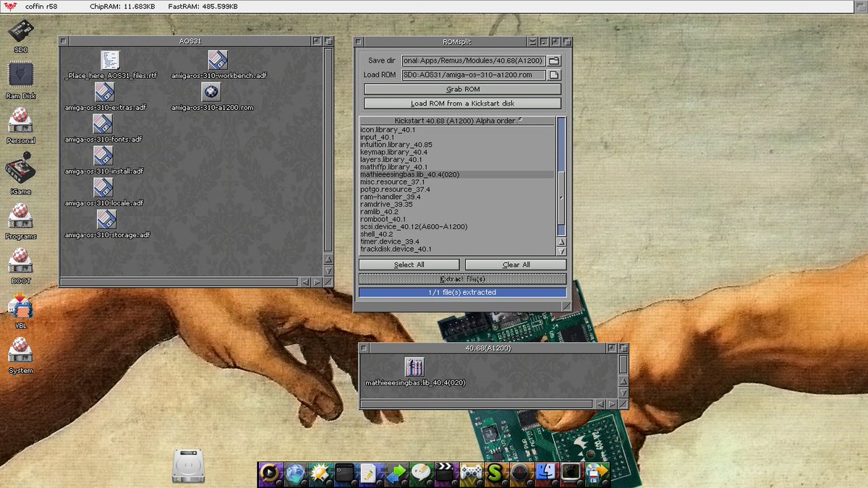The width and height of the screenshot is (868, 488).
Task: Open the green S dock icon
Action: tap(495, 474)
